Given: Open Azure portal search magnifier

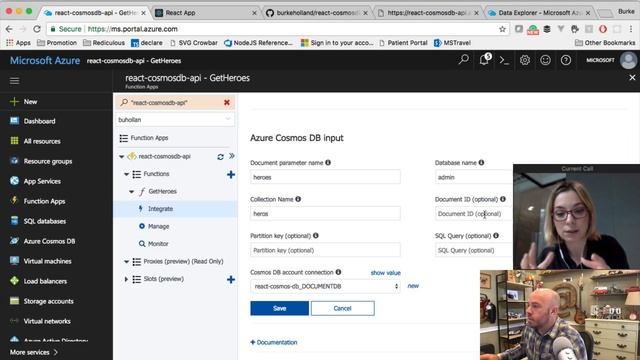Looking at the screenshot, I should tap(463, 60).
